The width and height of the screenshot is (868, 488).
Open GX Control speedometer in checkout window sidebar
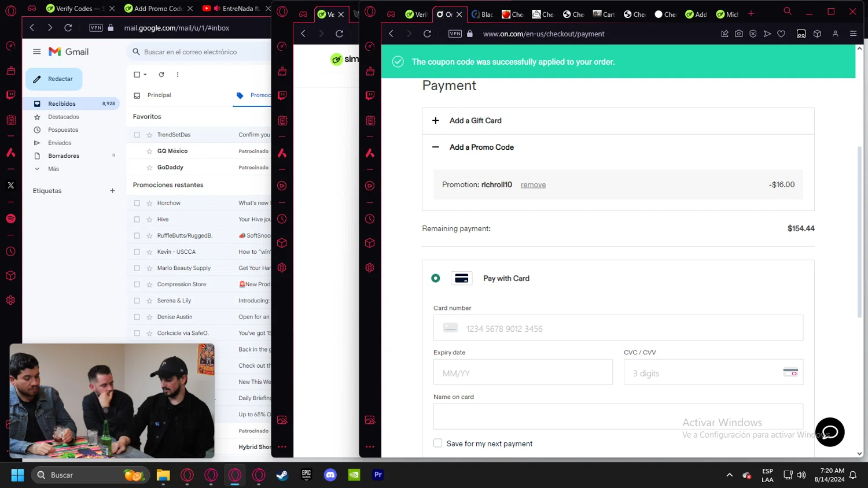click(370, 46)
